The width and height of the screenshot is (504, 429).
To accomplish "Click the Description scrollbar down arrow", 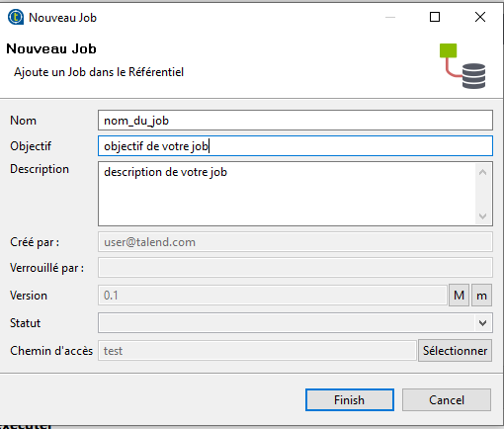I will tap(483, 216).
